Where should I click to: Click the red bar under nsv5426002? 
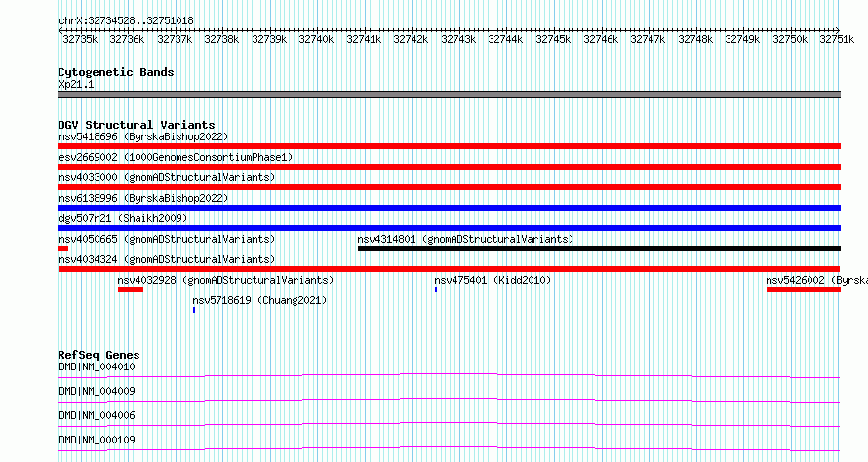point(804,289)
